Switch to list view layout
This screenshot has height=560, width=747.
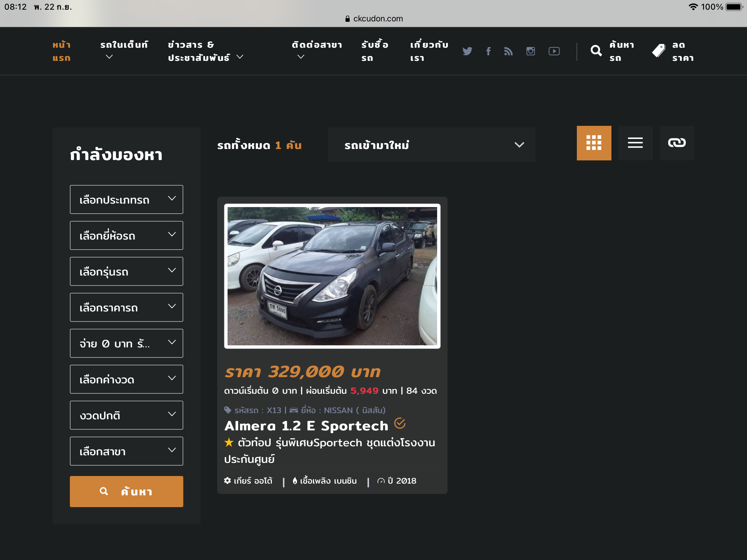click(635, 143)
